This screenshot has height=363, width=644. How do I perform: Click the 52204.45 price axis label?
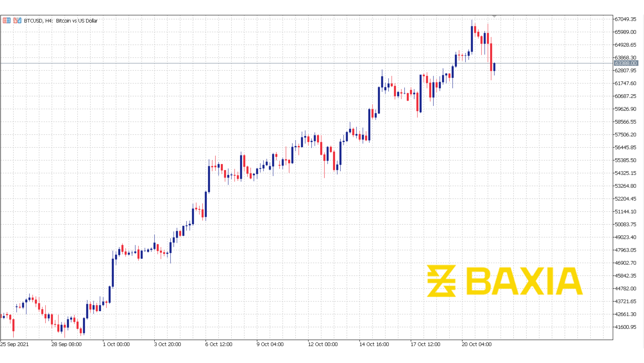[x=625, y=199]
